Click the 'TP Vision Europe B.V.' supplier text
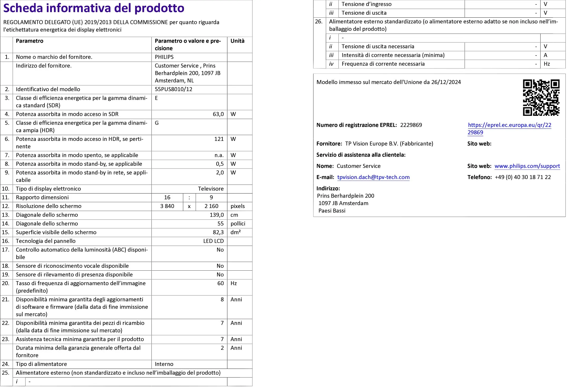 point(371,144)
